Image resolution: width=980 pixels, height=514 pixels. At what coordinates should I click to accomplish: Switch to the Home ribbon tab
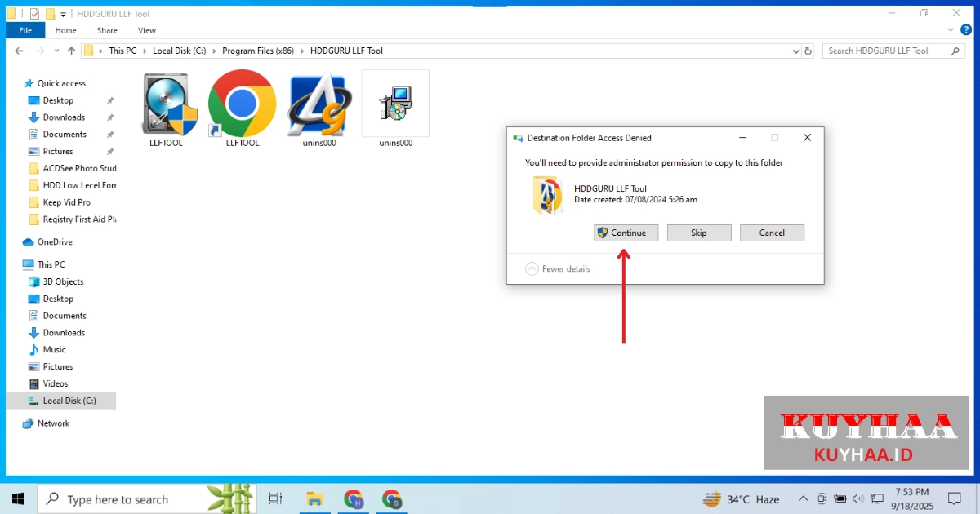66,30
